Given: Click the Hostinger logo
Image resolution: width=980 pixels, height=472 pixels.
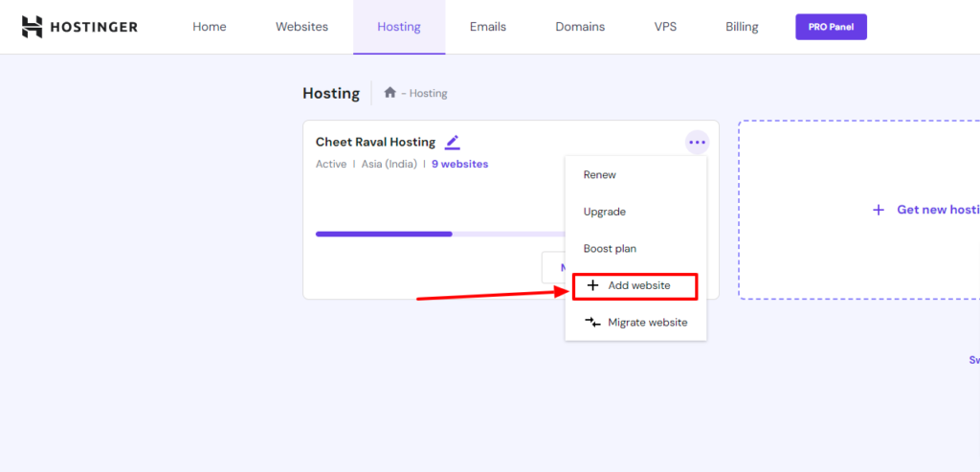Looking at the screenshot, I should click(79, 27).
